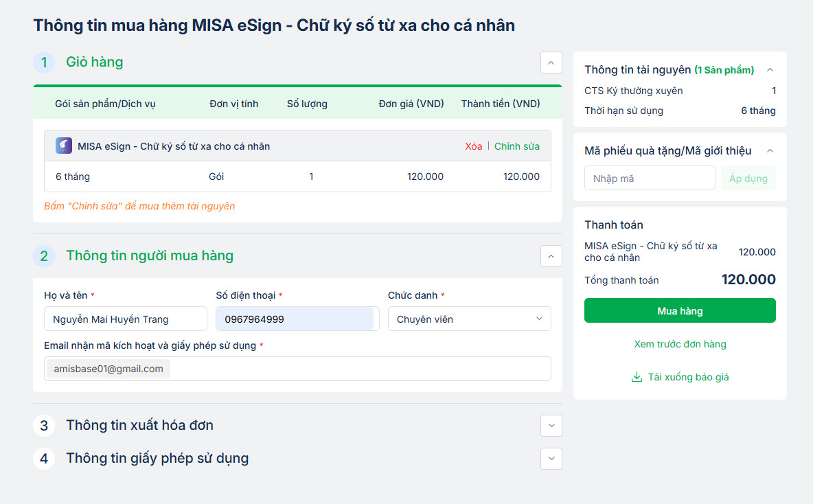Click the amisbase01@gmail.com email tag
This screenshot has height=504, width=813.
pos(108,369)
